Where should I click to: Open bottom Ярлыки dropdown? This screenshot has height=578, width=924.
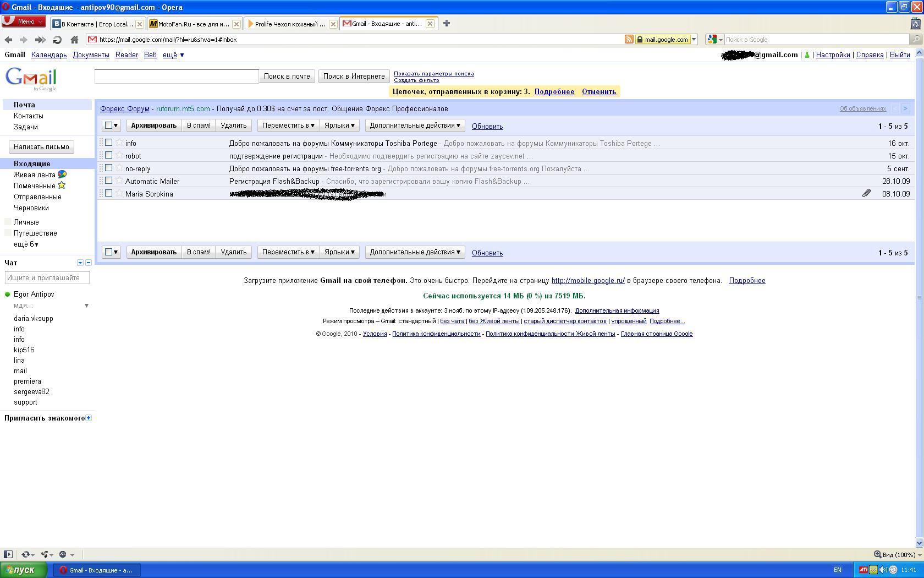click(x=339, y=252)
